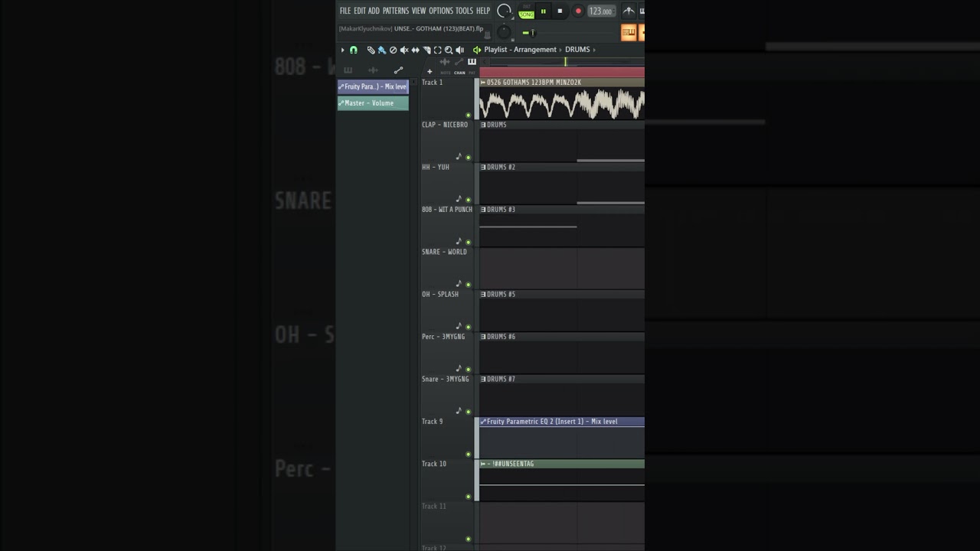This screenshot has height=551, width=980.
Task: Select the Zoom magnifier tool
Action: [449, 50]
